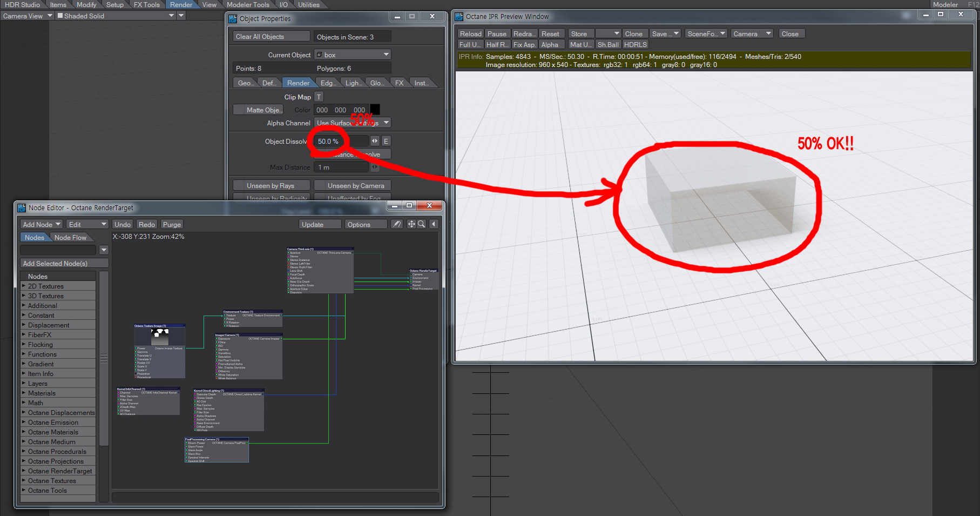Click the Sh.Ball button in IPR window
The width and height of the screenshot is (980, 516).
click(x=608, y=44)
